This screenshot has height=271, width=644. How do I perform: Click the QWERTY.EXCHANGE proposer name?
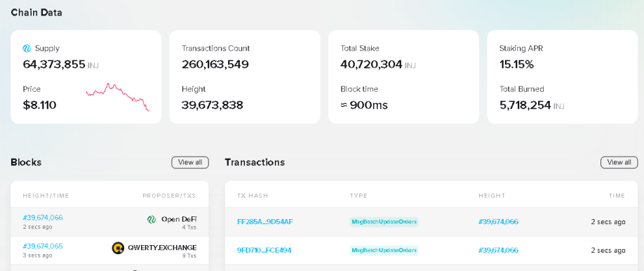(162, 248)
